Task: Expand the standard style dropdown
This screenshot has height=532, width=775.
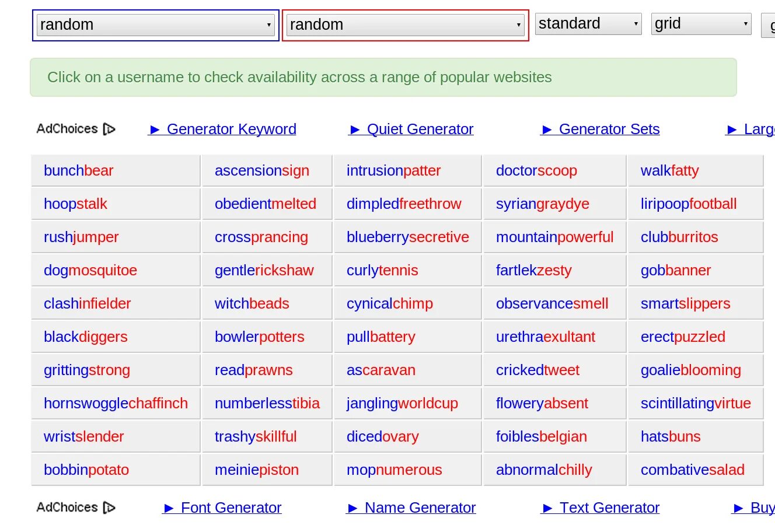Action: click(x=588, y=24)
